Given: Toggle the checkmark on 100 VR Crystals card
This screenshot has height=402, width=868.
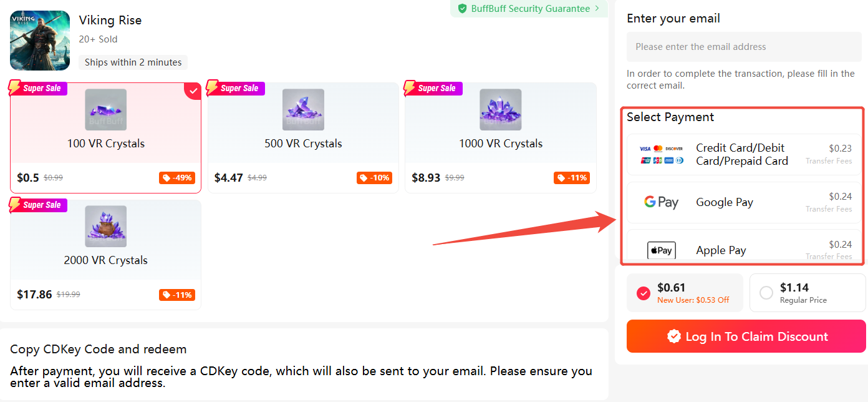Looking at the screenshot, I should coord(193,91).
